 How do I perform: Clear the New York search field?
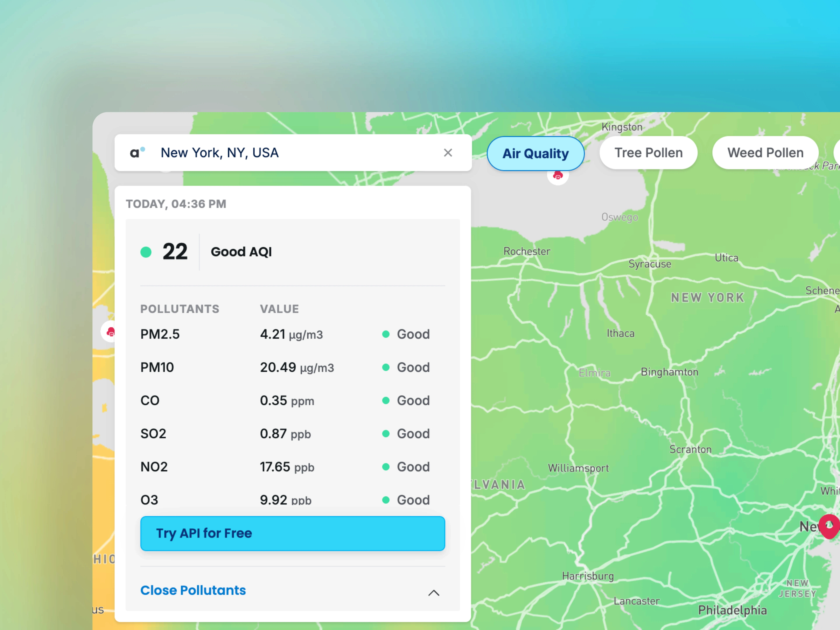[x=448, y=153]
